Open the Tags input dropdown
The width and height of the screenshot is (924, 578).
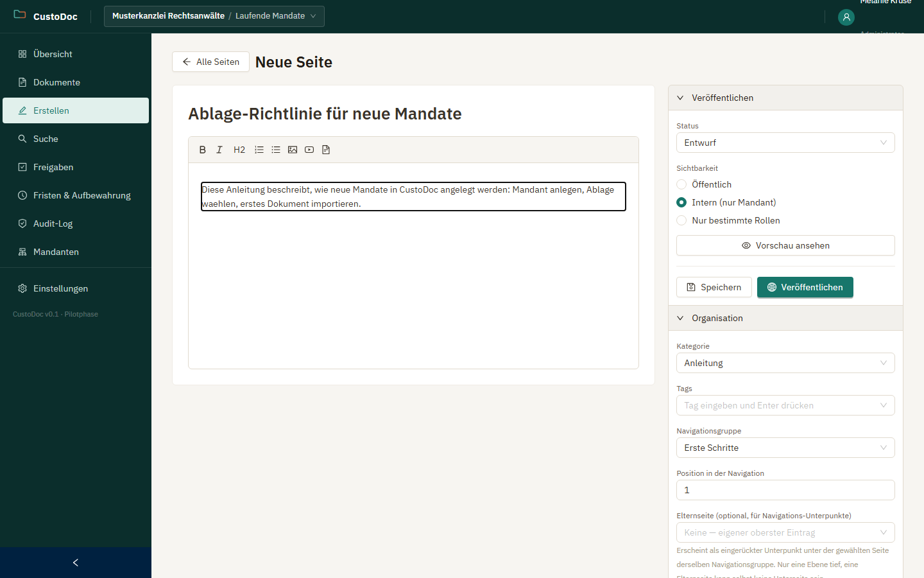[x=785, y=405]
